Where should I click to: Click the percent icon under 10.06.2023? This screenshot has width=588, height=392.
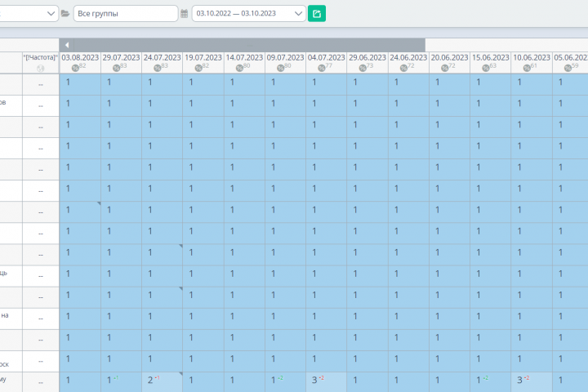[527, 68]
